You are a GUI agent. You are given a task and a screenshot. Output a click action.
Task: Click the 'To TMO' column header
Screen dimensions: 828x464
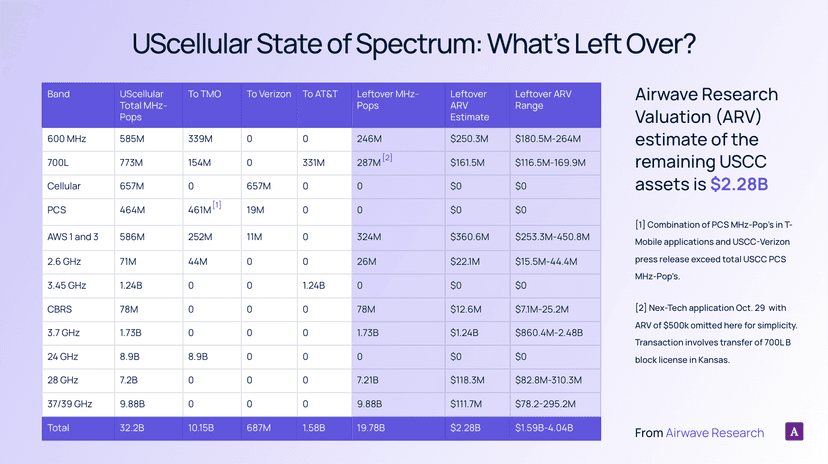click(x=203, y=94)
